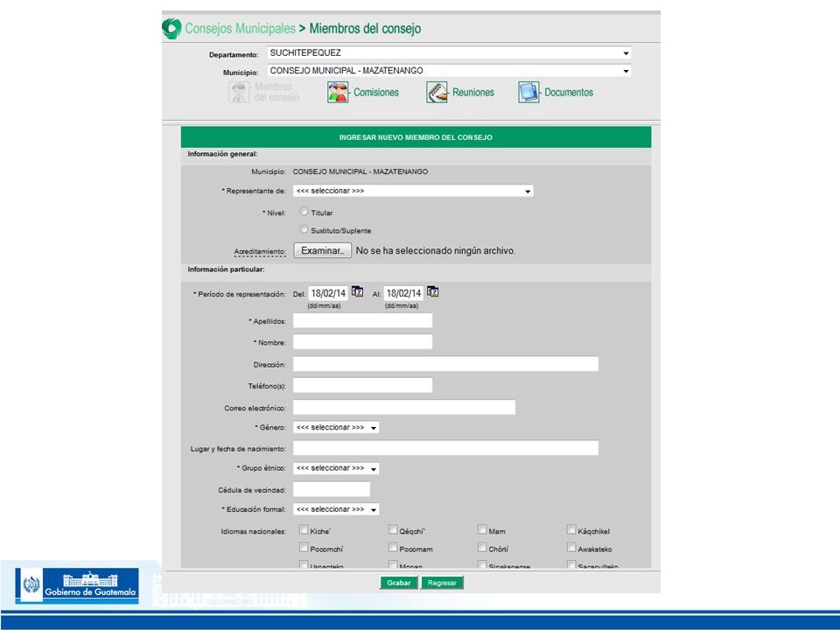Click the Al date field
The image size is (840, 630).
404,294
